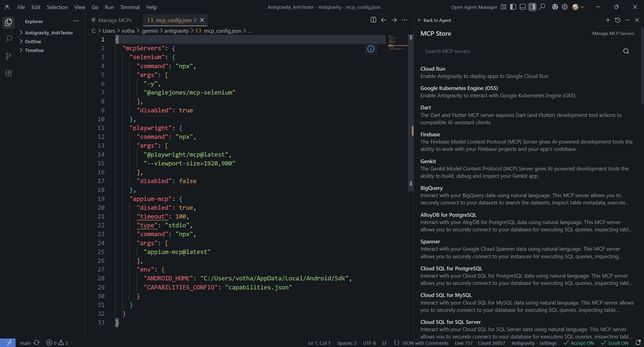The width and height of the screenshot is (644, 347).
Task: Toggle Scroll ON in status bar
Action: click(615, 343)
